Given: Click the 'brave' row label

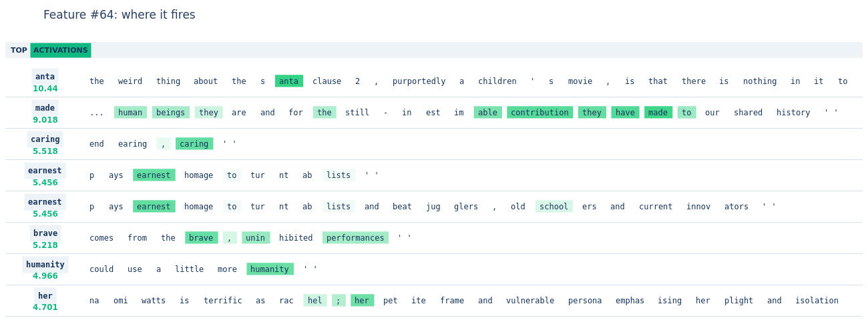Looking at the screenshot, I should tap(45, 233).
